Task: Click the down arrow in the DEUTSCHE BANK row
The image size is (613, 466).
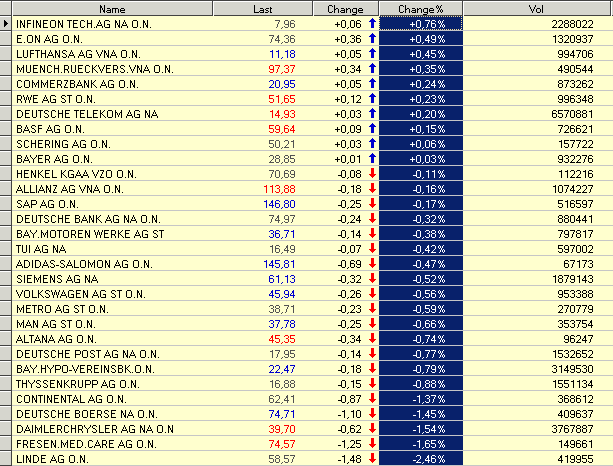Action: pyautogui.click(x=372, y=218)
